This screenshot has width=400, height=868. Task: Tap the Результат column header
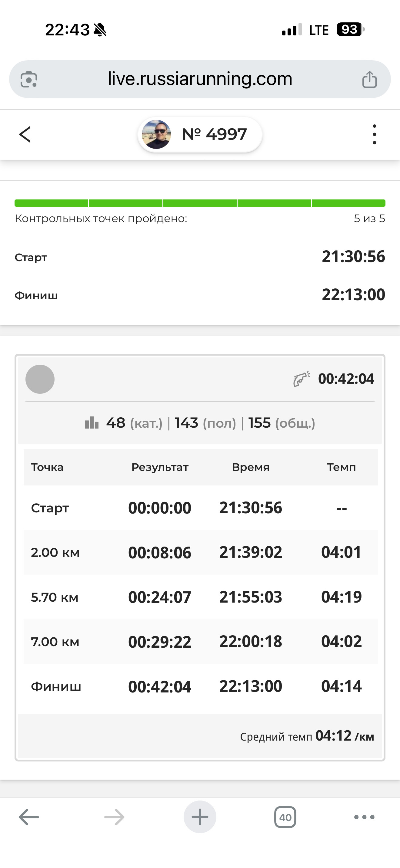point(160,467)
